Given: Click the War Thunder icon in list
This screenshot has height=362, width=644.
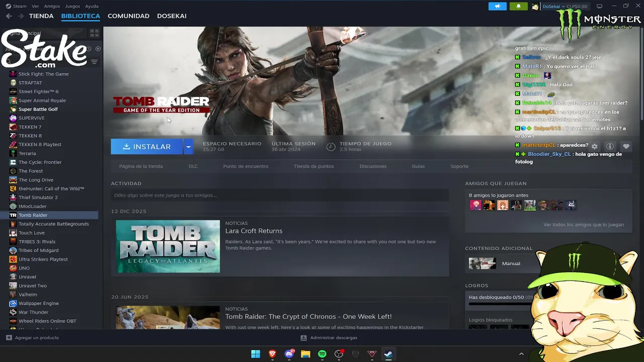Looking at the screenshot, I should (13, 312).
